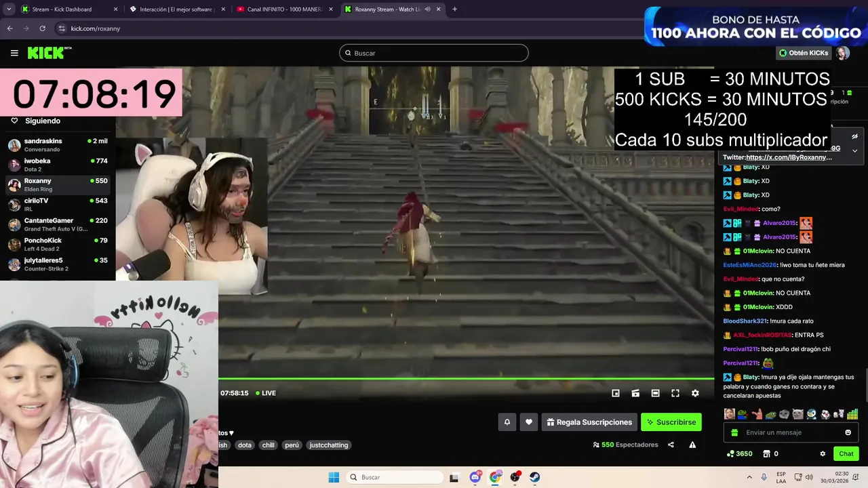Image resolution: width=868 pixels, height=488 pixels.
Task: Reload the page in the browser
Action: 42,28
